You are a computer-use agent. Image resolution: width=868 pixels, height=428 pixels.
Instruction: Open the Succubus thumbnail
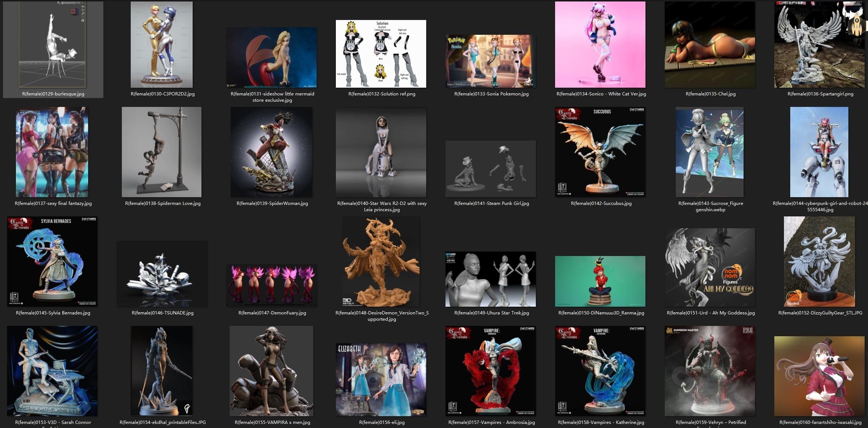(600, 152)
